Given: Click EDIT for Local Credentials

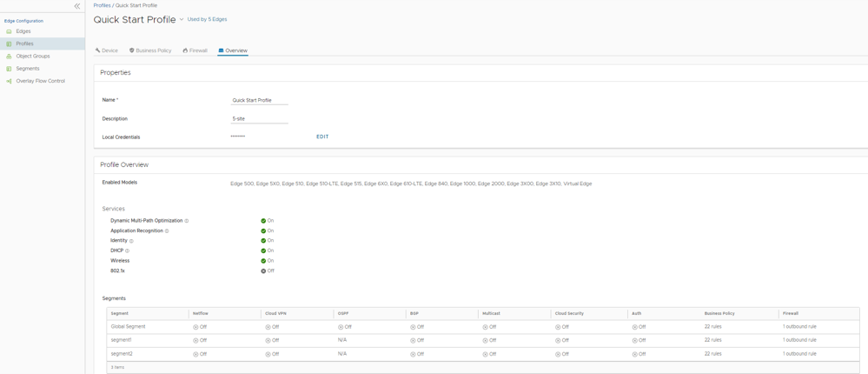Looking at the screenshot, I should (322, 137).
